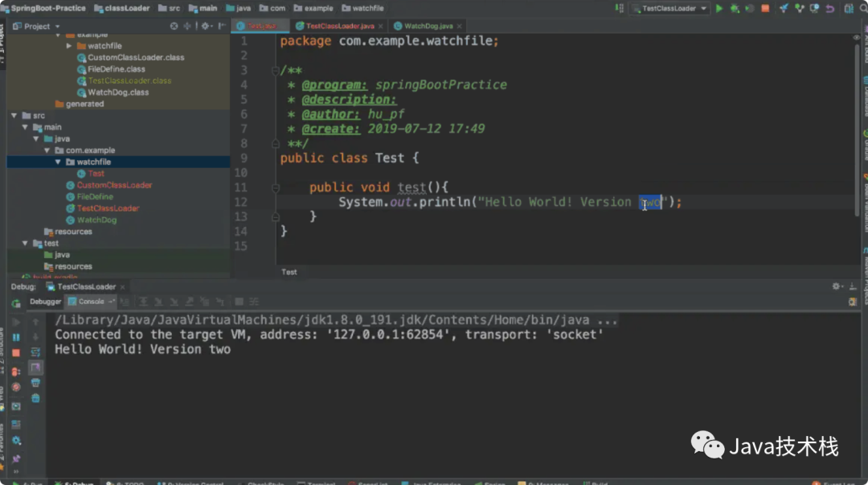Click the watchfile breadcrumb in navigation bar
This screenshot has width=868, height=485.
coord(362,8)
